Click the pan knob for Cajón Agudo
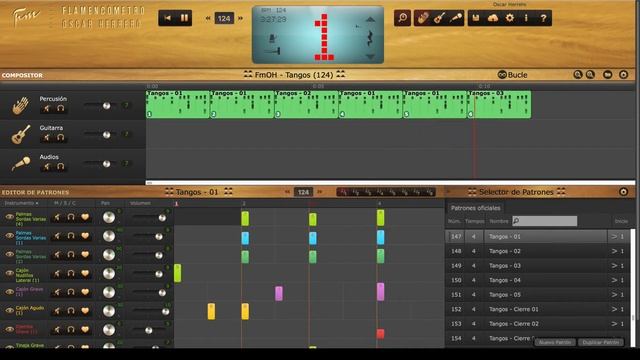 tap(109, 311)
